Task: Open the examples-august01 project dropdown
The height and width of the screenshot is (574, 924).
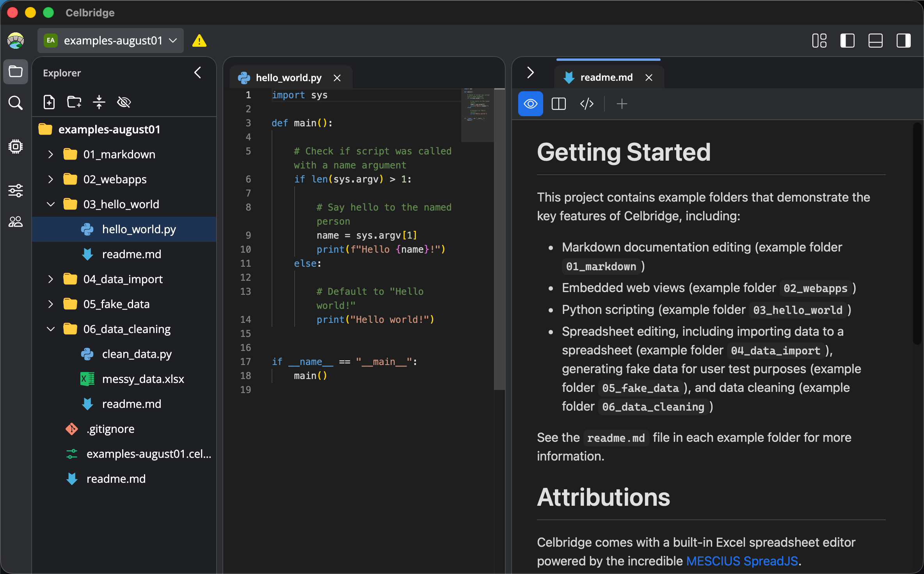Action: pos(110,41)
